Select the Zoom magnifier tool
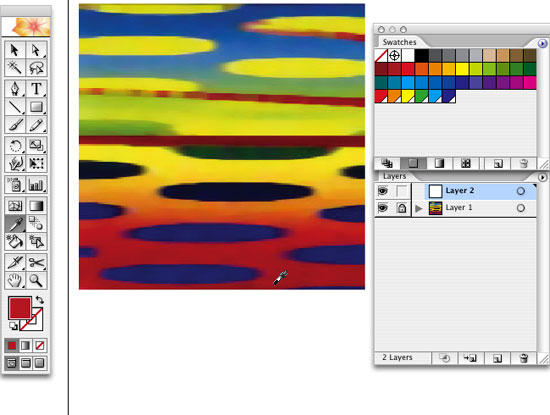550x415 pixels. 36,280
